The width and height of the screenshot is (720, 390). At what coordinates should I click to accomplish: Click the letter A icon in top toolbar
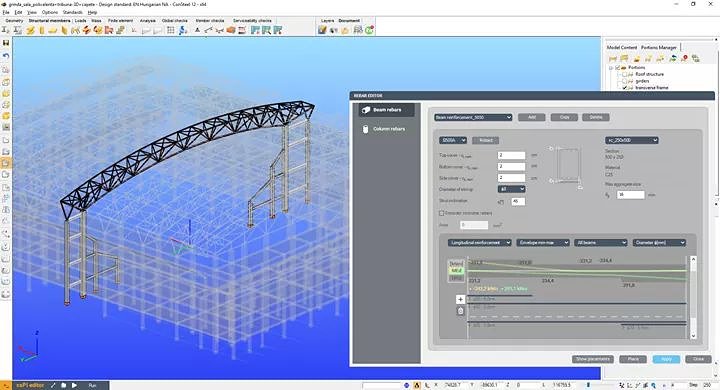(197, 30)
